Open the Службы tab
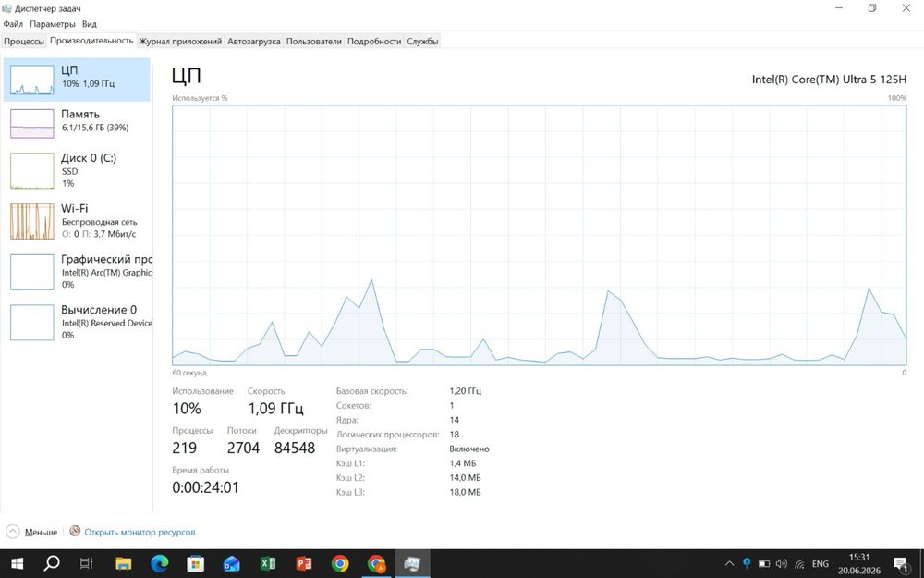The height and width of the screenshot is (578, 924). click(422, 42)
